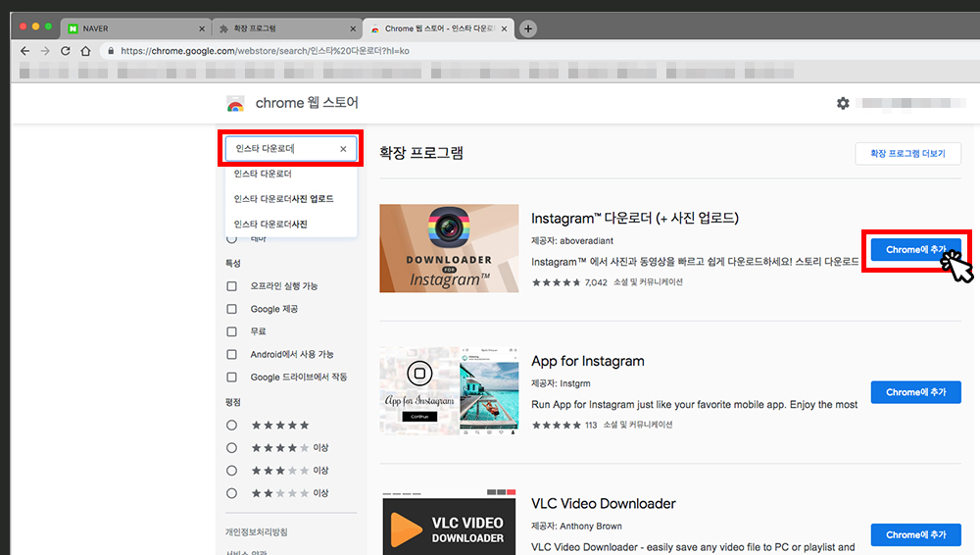
Task: Enable Android에서 사용 가능 filter
Action: pos(232,354)
